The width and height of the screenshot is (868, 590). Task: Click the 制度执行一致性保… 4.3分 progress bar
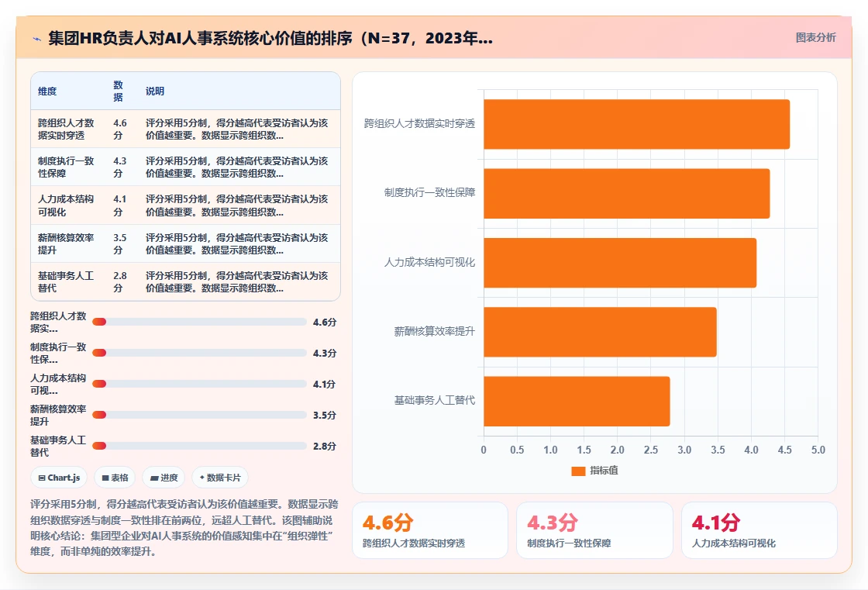point(199,353)
